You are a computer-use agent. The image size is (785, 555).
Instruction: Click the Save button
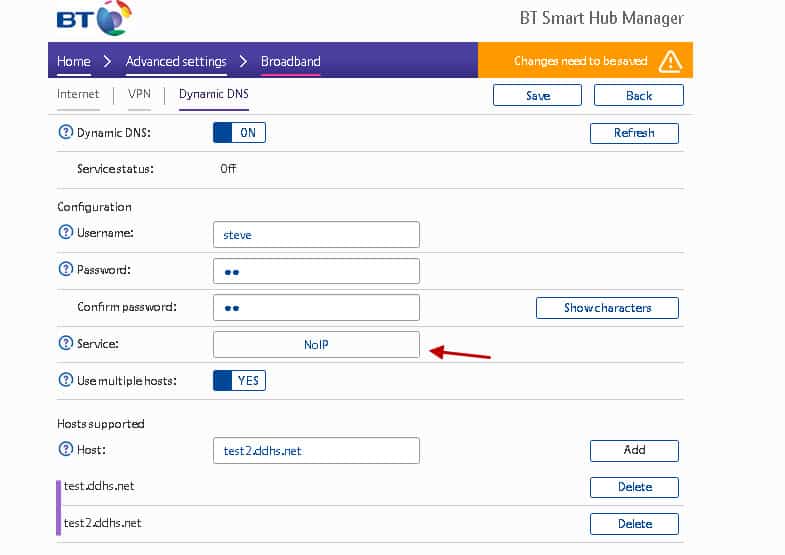[537, 95]
